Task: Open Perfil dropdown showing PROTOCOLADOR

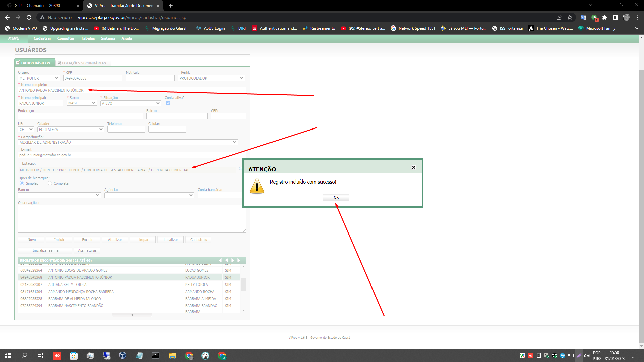Action: (211, 78)
